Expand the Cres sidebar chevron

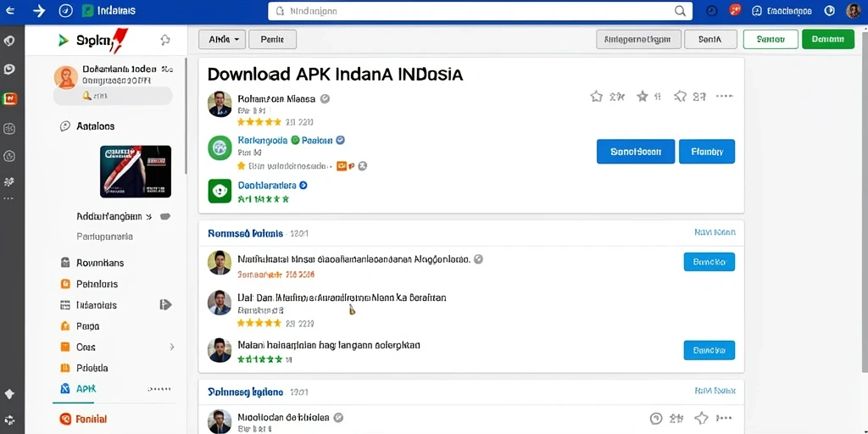point(171,347)
